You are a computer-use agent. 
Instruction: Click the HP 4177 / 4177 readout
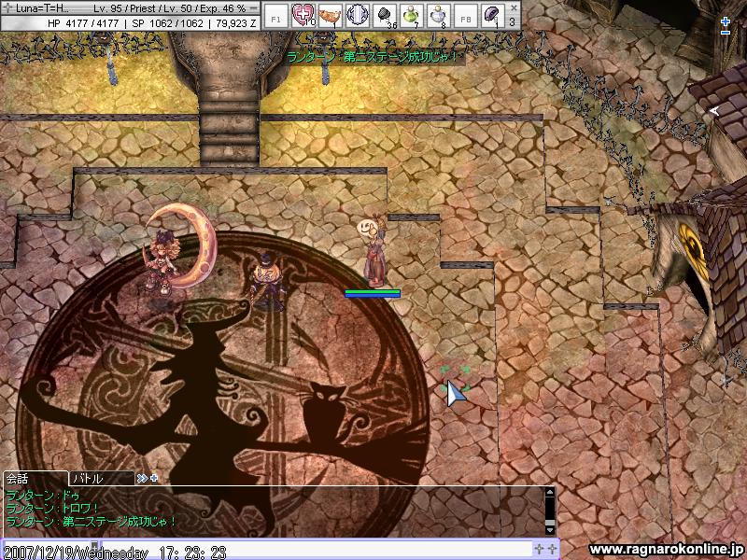[x=83, y=23]
